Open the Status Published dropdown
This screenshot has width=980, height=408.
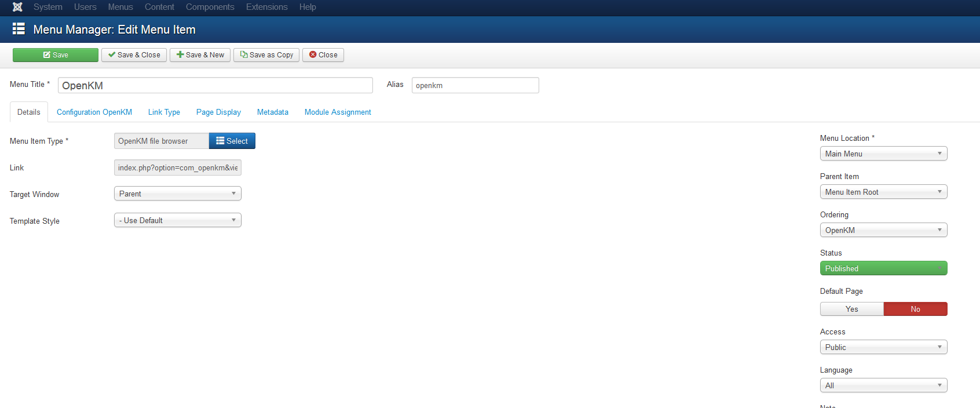(x=883, y=268)
